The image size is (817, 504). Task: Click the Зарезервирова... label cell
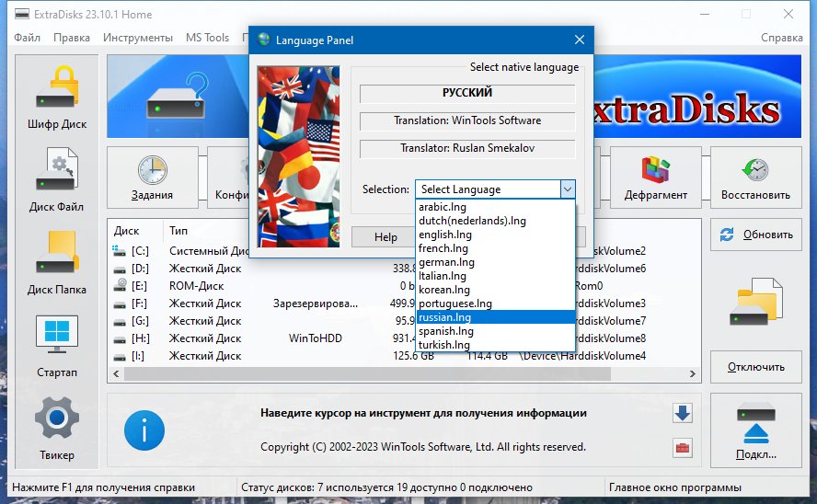click(x=316, y=304)
